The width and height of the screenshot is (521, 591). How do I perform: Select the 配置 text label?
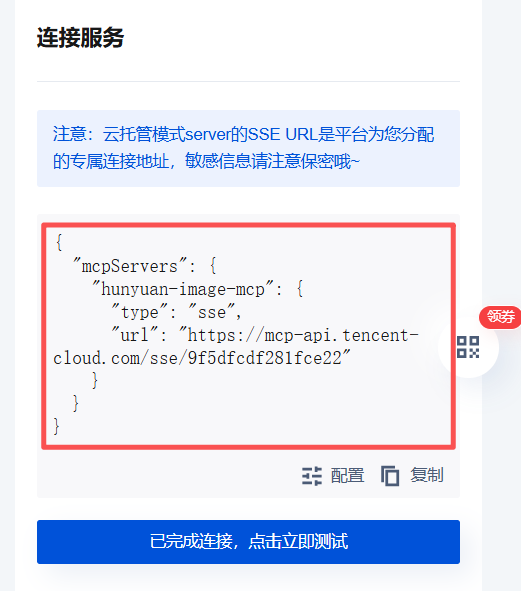347,475
